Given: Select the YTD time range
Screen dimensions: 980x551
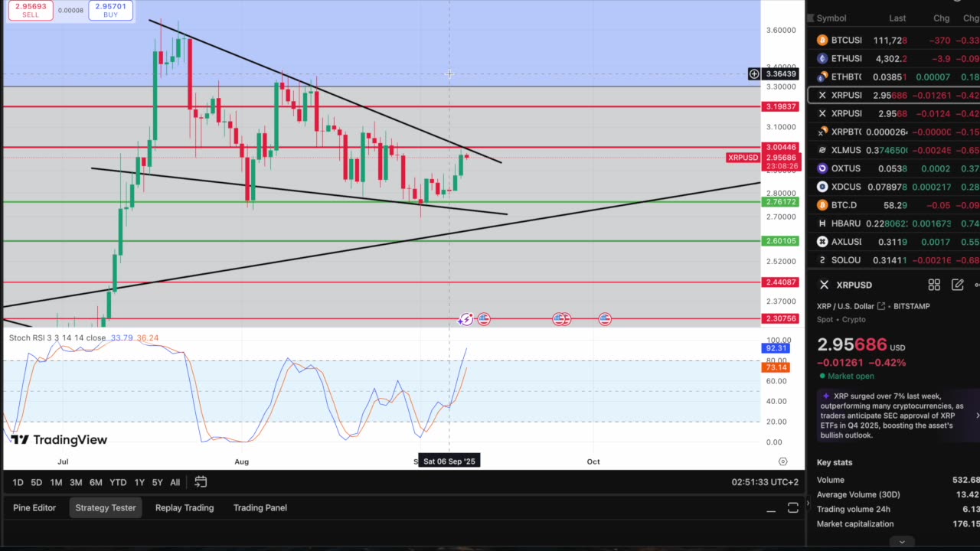Looking at the screenshot, I should click(118, 482).
